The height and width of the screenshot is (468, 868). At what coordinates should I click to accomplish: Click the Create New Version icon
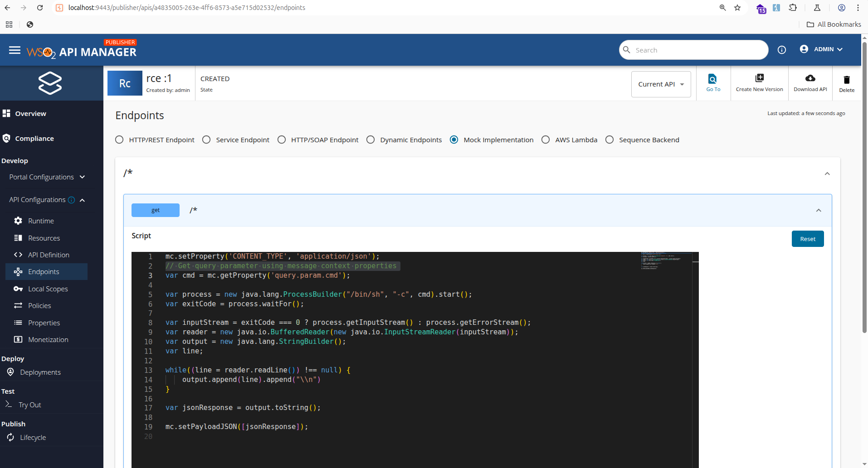(759, 78)
